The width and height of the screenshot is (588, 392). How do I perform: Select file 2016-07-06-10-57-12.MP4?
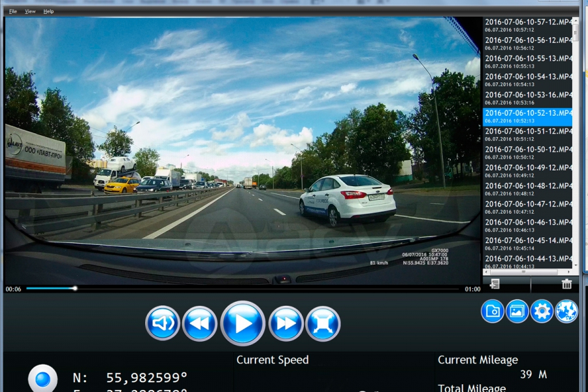(527, 25)
